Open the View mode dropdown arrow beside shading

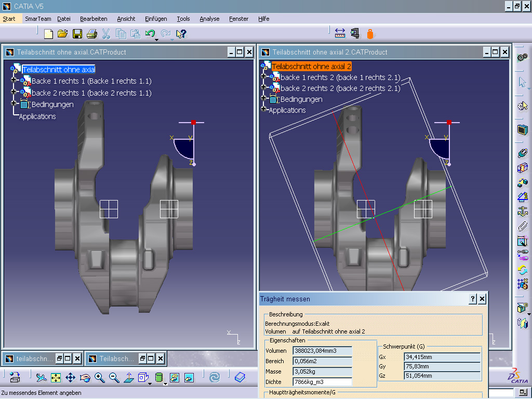(x=165, y=384)
